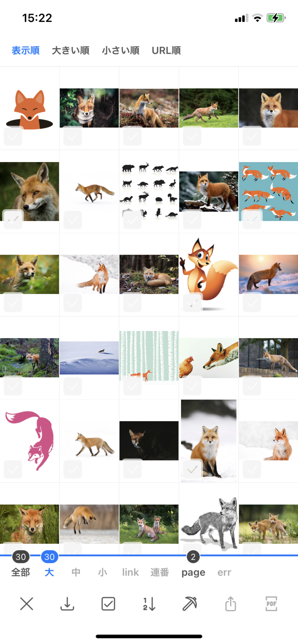Tap the battery charging status icon
The image size is (298, 644).
[x=276, y=18]
